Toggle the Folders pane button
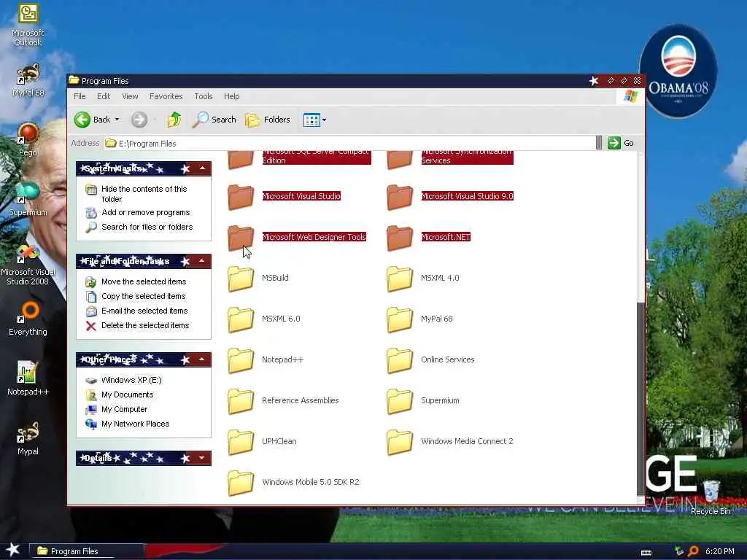The width and height of the screenshot is (747, 560). pos(268,120)
